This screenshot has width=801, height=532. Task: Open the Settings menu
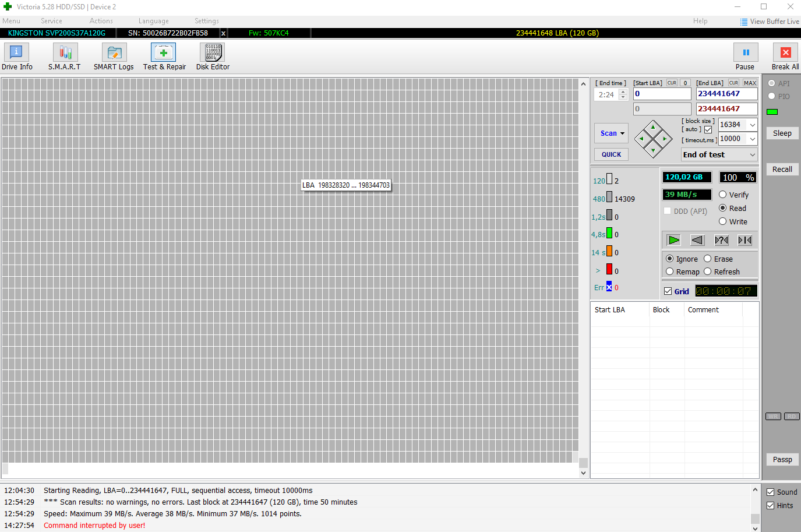[206, 21]
